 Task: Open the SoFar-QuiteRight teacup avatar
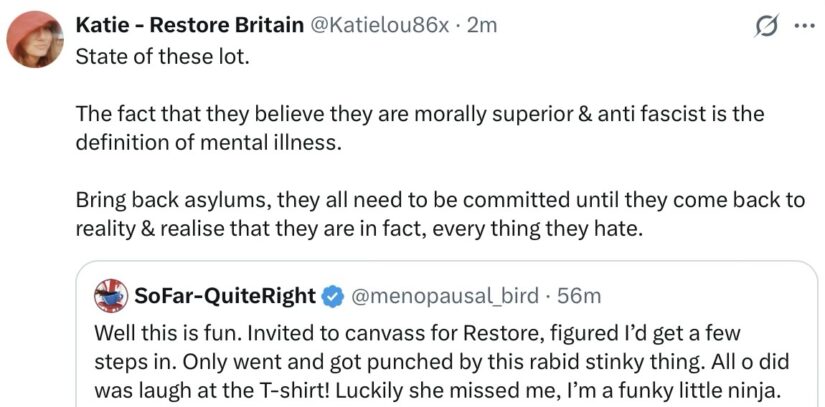[110, 296]
